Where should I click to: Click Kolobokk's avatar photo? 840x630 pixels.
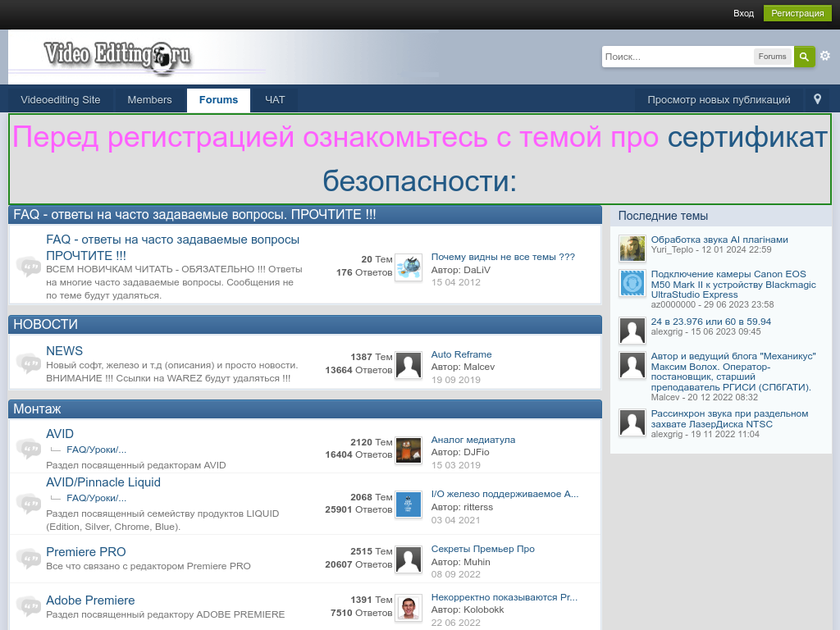point(408,608)
